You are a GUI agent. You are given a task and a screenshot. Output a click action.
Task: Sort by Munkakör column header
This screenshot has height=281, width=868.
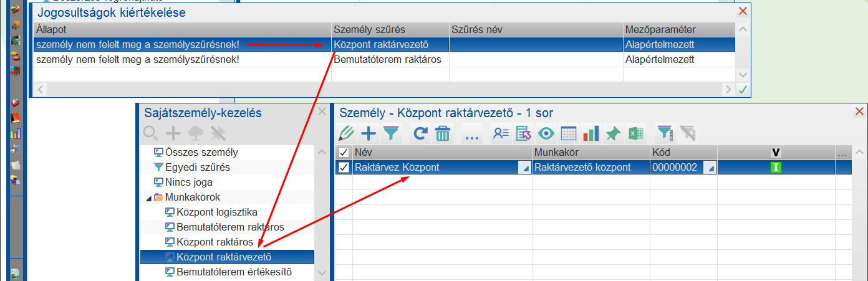tap(591, 152)
